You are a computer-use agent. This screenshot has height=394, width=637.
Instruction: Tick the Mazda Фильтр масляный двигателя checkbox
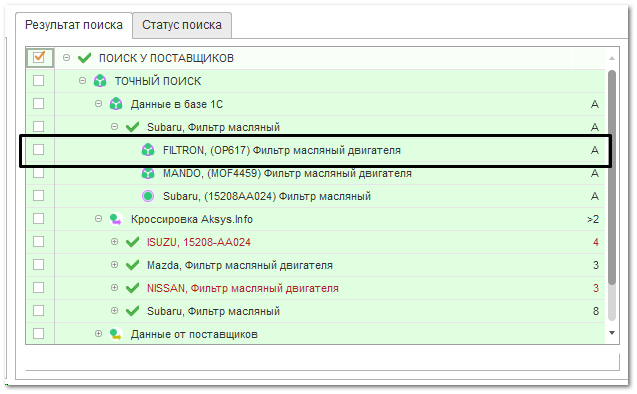point(39,264)
